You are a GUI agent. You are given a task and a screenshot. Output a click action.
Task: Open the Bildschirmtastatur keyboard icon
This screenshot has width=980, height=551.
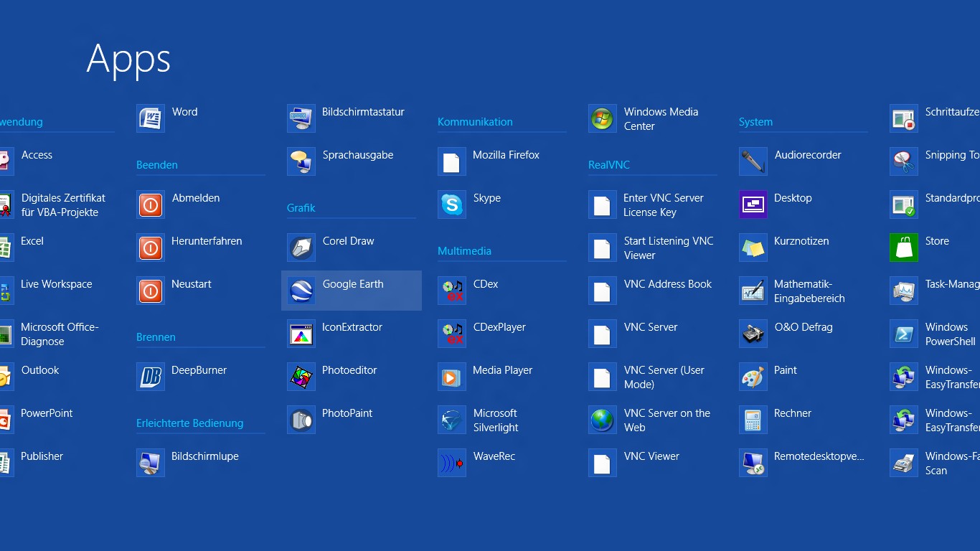point(301,118)
